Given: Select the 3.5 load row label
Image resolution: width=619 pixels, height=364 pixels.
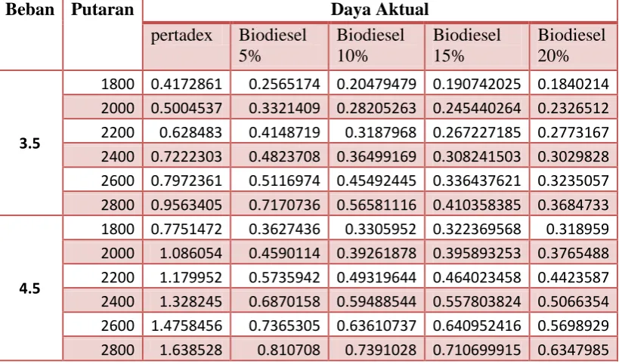Looking at the screenshot, I should click(30, 143).
